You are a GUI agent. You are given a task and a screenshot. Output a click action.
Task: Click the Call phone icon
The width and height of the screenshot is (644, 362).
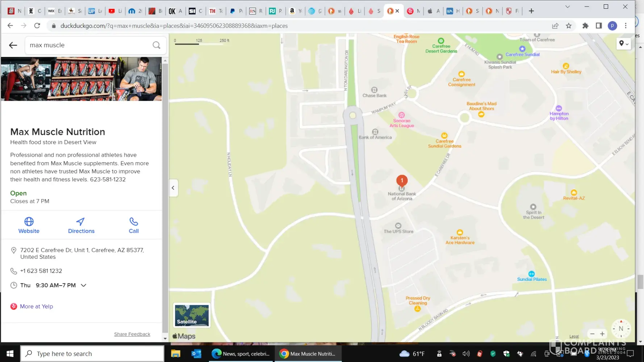click(134, 222)
